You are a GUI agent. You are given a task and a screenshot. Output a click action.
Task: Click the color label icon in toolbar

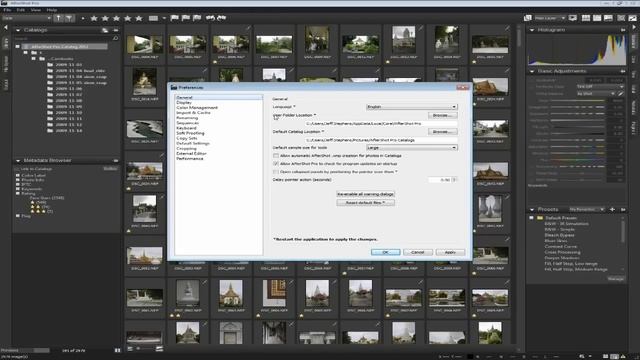[153, 18]
